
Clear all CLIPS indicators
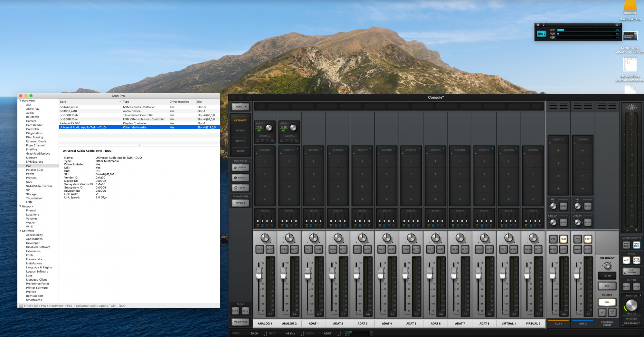(x=235, y=311)
